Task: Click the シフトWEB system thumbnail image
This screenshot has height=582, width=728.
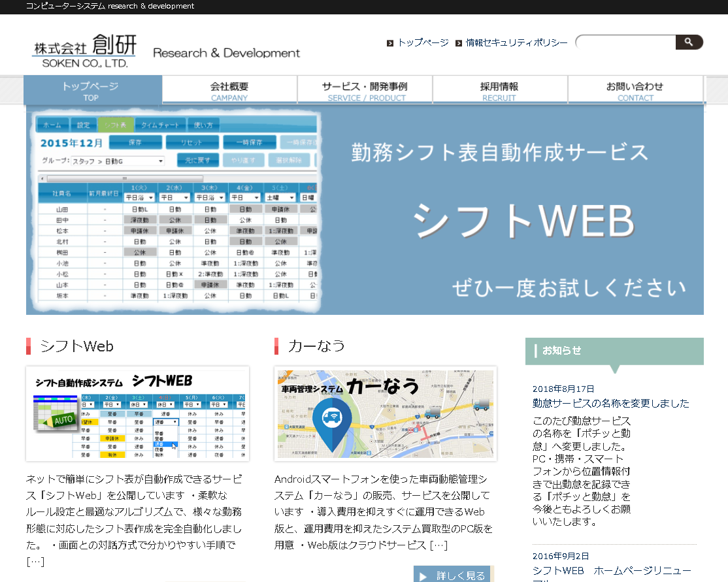Action: [137, 414]
